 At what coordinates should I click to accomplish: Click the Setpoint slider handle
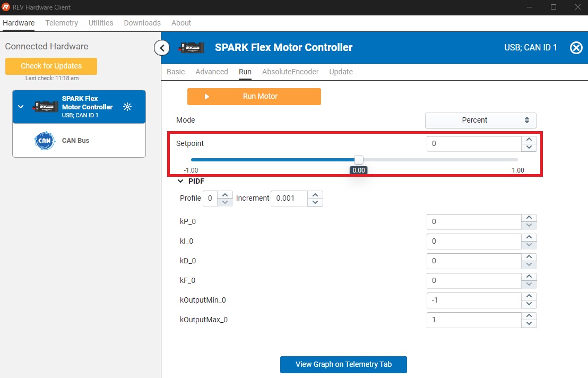[359, 159]
